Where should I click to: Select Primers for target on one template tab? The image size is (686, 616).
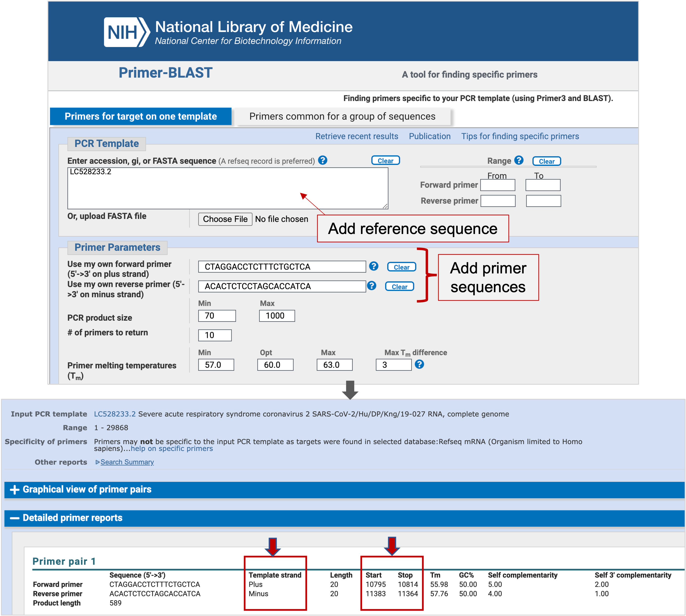[x=140, y=116]
